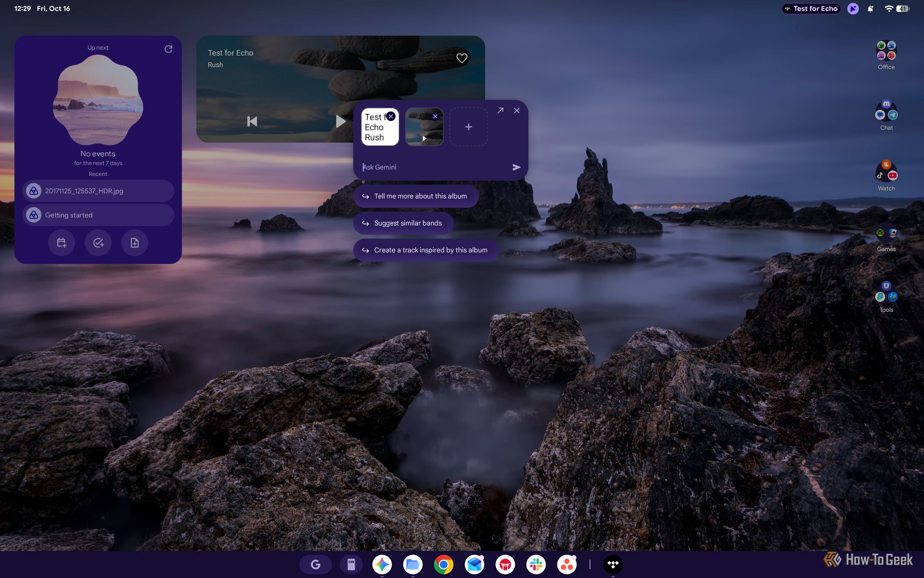Launch Slack from the shelf
The image size is (924, 578).
tap(536, 564)
